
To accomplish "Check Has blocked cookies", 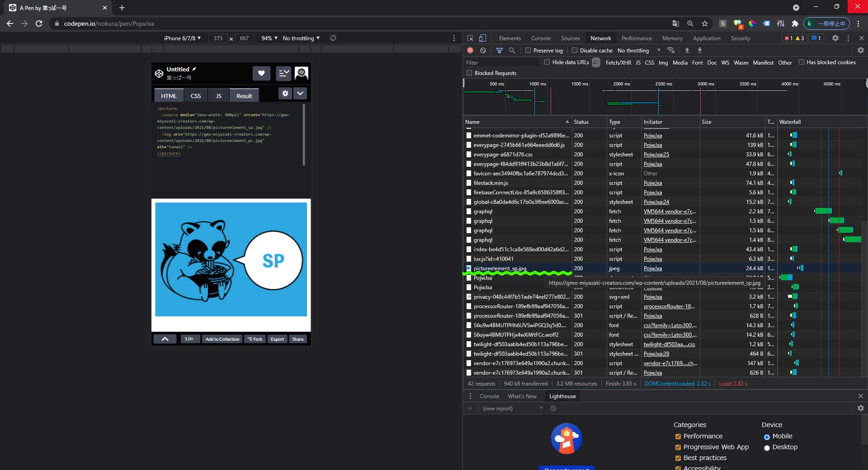I will 802,62.
